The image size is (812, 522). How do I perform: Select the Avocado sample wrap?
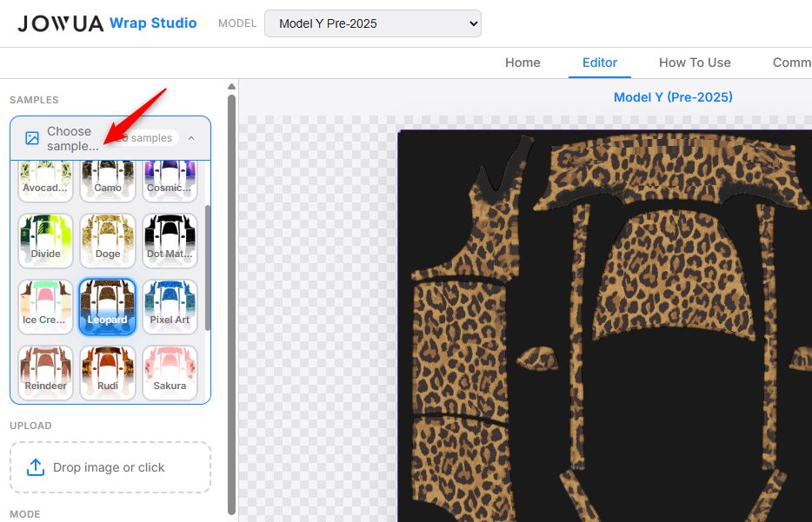tap(45, 179)
